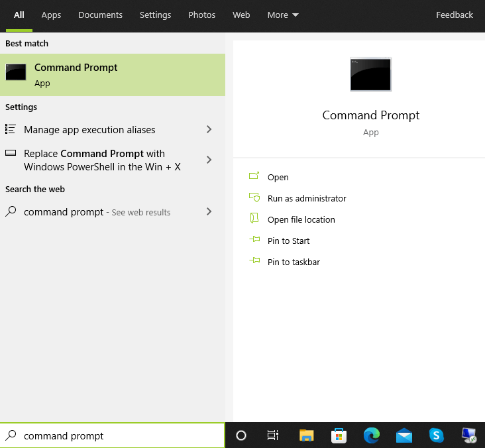Viewport: 485px width, 448px height.
Task: Choose Open file location
Action: click(x=301, y=219)
